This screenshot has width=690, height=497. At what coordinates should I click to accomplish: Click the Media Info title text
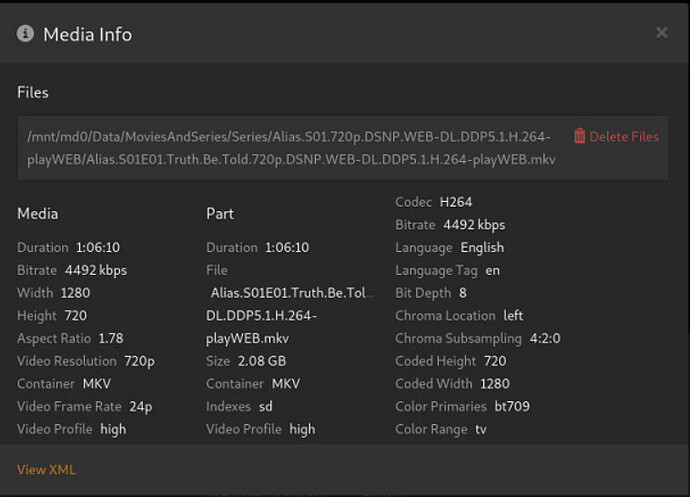[87, 34]
